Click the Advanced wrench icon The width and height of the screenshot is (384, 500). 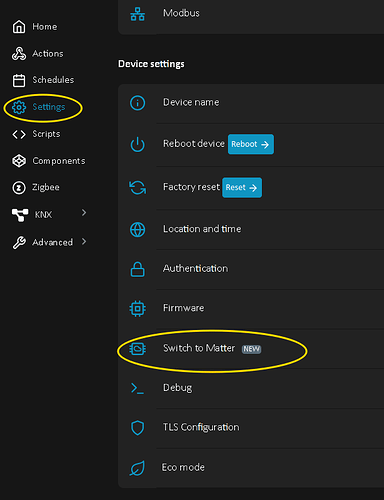pyautogui.click(x=19, y=242)
